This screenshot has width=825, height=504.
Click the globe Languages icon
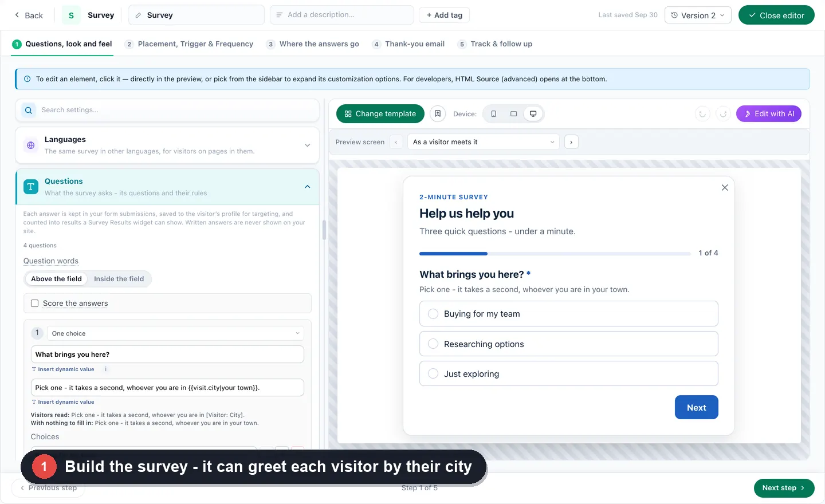(x=31, y=145)
